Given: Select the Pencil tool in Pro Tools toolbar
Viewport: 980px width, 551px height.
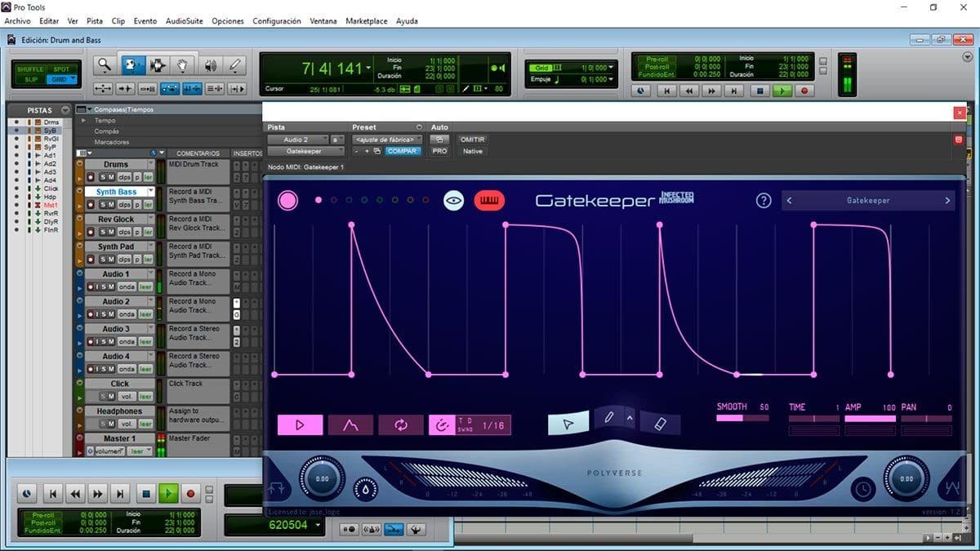Looking at the screenshot, I should point(235,66).
